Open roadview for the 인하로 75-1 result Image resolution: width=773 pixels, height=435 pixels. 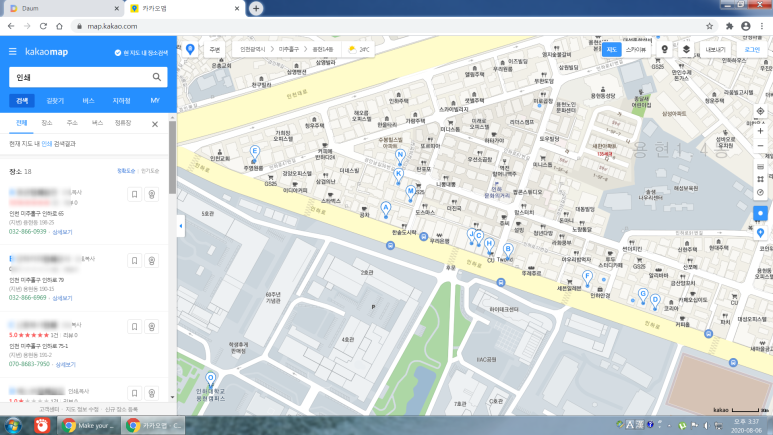coord(152,326)
